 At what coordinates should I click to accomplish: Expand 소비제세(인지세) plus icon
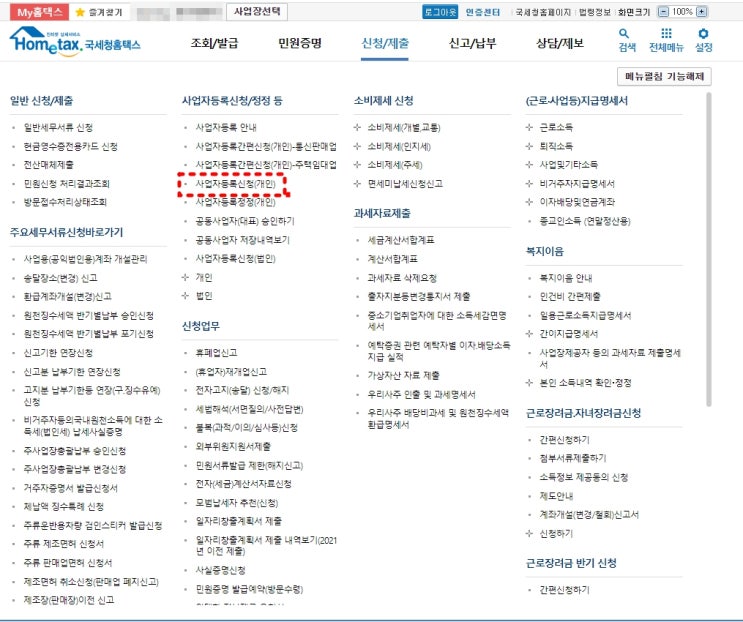click(x=357, y=146)
